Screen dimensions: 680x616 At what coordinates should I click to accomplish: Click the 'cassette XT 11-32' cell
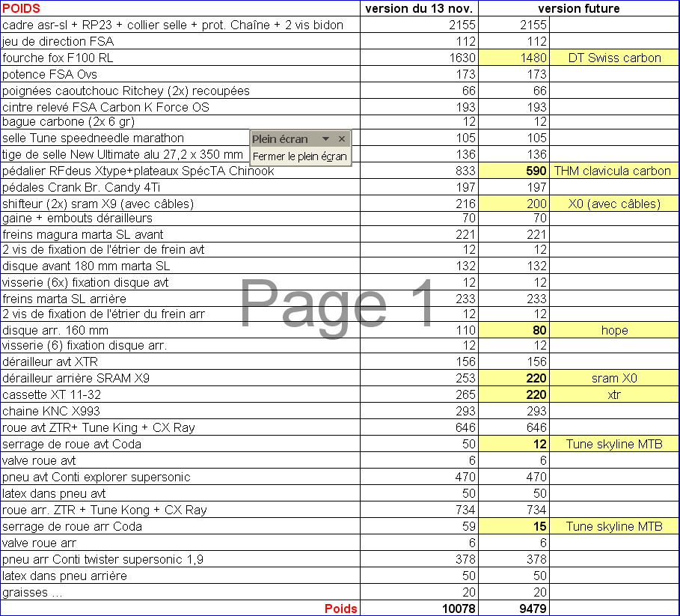pos(180,394)
